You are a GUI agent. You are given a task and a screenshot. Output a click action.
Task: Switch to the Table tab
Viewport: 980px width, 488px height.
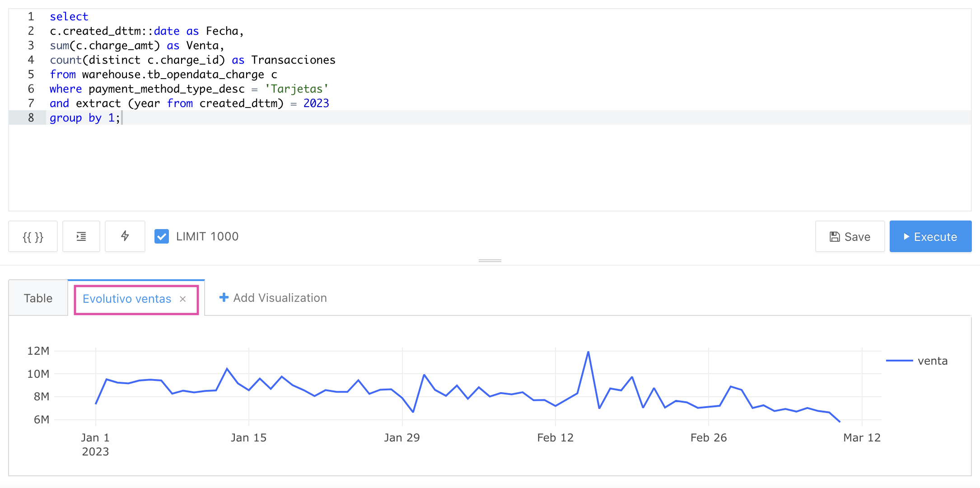click(38, 298)
